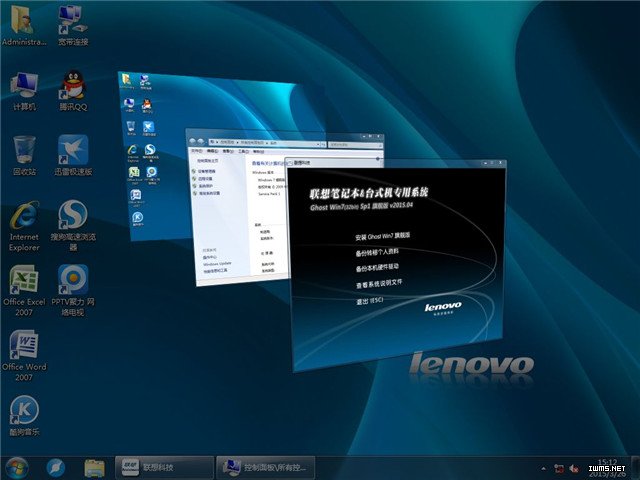Open 文件 menu in control panel window
Screen dimensions: 640x480
point(197,151)
